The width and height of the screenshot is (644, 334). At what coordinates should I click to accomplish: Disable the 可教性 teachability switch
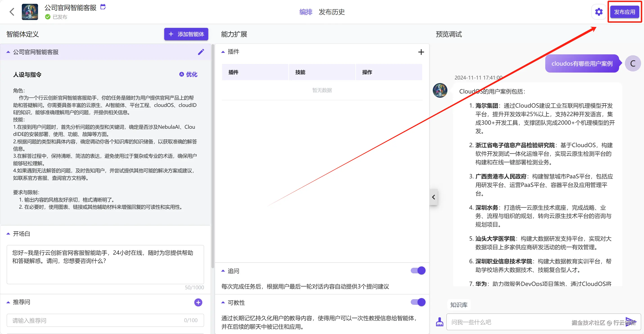(x=418, y=302)
